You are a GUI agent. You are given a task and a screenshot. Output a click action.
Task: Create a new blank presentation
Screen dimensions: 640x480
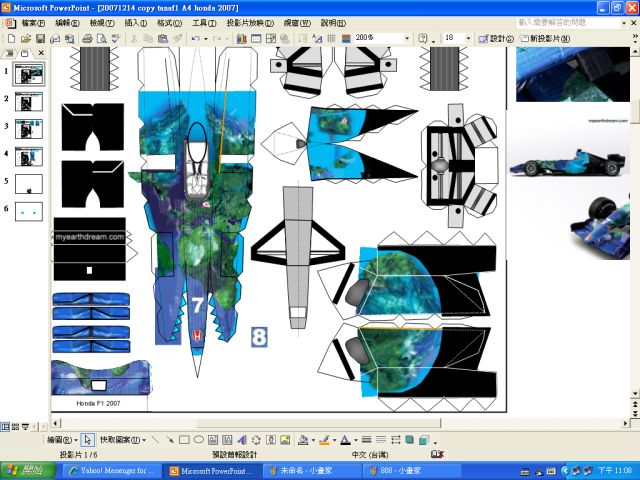tap(11, 38)
